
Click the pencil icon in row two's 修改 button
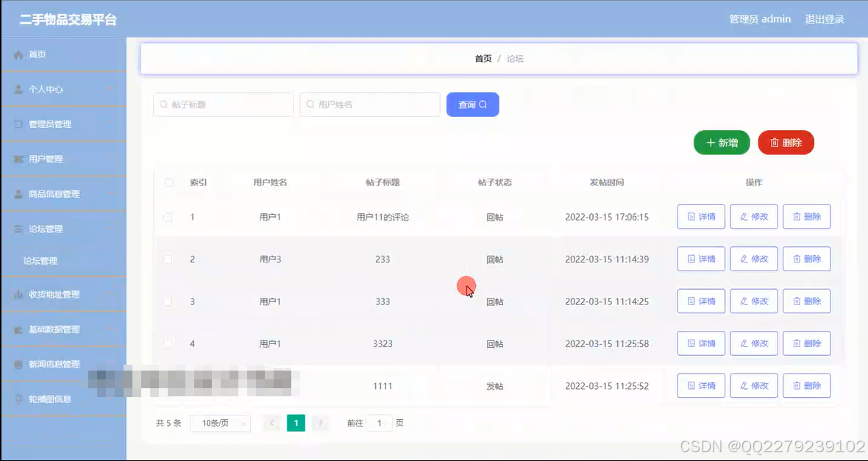pos(743,259)
